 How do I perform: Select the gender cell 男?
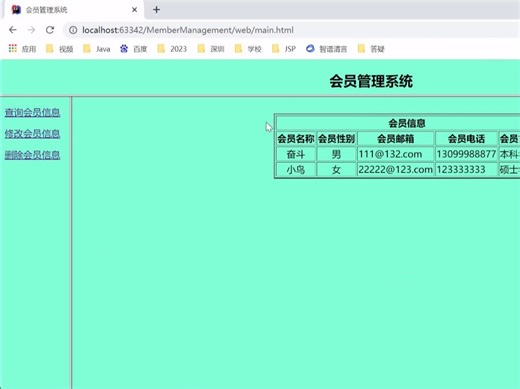point(336,154)
